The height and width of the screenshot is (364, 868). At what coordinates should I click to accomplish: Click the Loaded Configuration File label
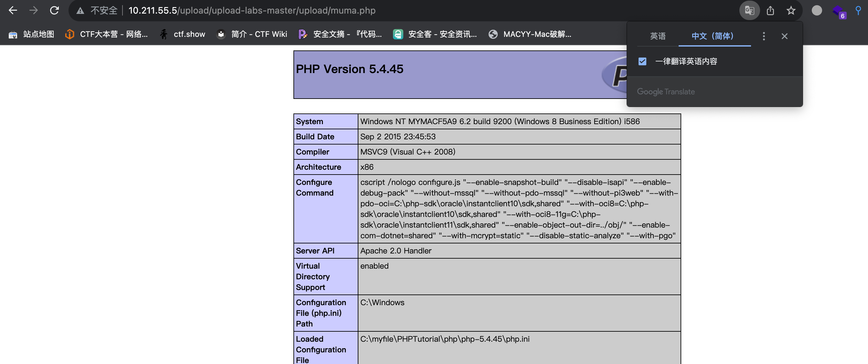[x=321, y=349]
